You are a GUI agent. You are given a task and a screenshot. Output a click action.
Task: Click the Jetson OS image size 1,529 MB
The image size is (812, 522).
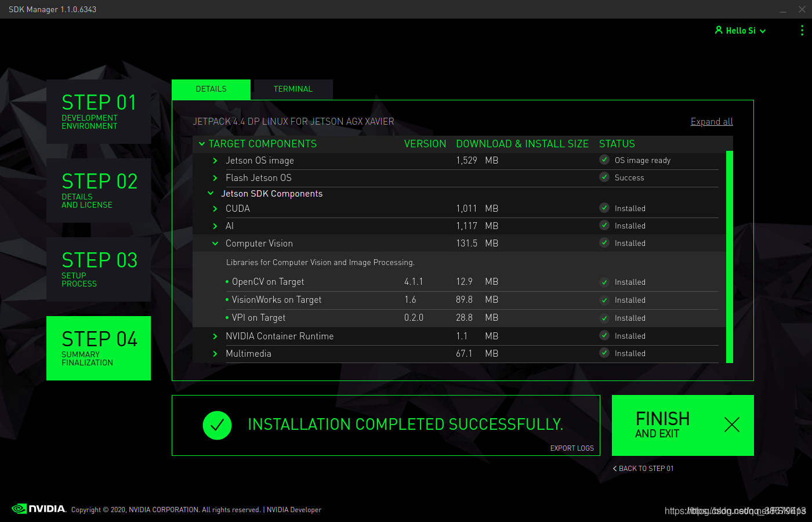click(x=477, y=161)
